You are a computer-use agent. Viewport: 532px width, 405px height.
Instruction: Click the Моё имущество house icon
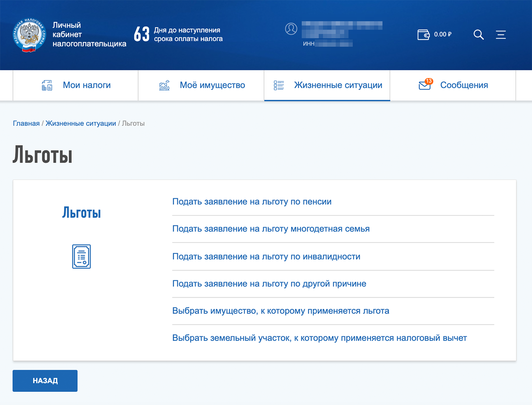pyautogui.click(x=164, y=85)
